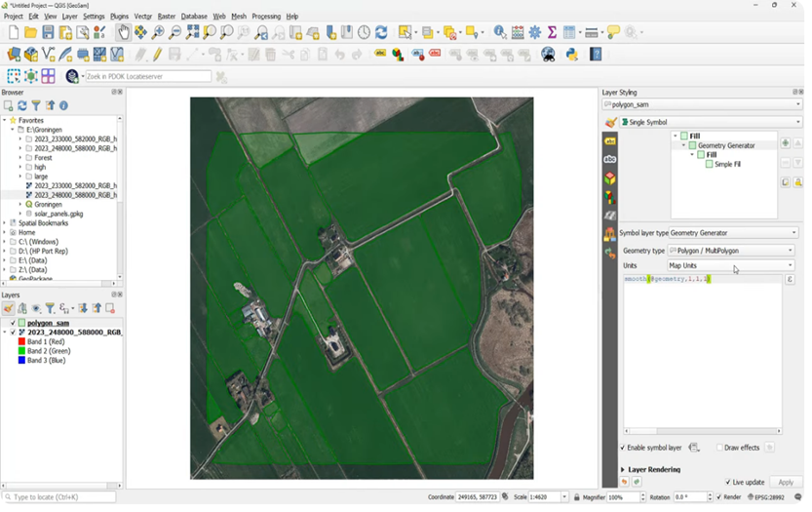Add a symbol layer with the green plus

[786, 143]
